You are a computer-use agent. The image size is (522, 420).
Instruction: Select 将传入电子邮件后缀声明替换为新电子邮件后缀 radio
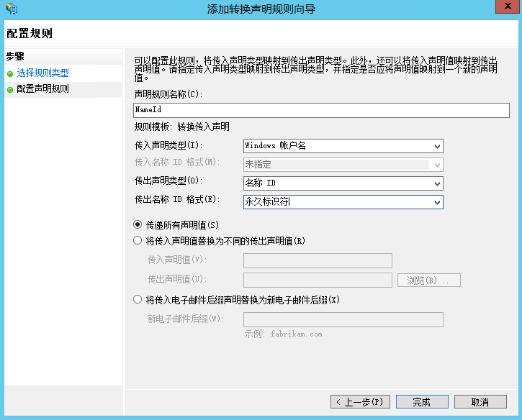[x=138, y=300]
